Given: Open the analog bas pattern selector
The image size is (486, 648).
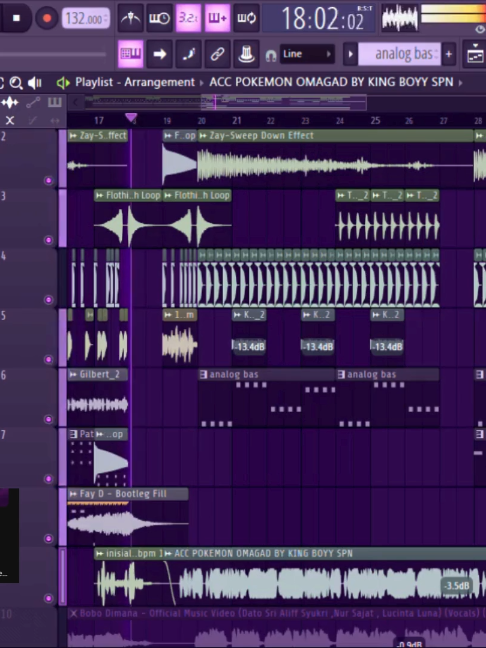Looking at the screenshot, I should tap(399, 54).
